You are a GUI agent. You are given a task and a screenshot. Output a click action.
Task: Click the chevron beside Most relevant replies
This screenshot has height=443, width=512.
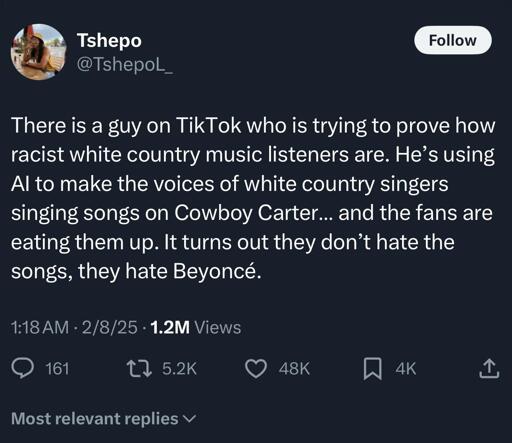coord(189,419)
